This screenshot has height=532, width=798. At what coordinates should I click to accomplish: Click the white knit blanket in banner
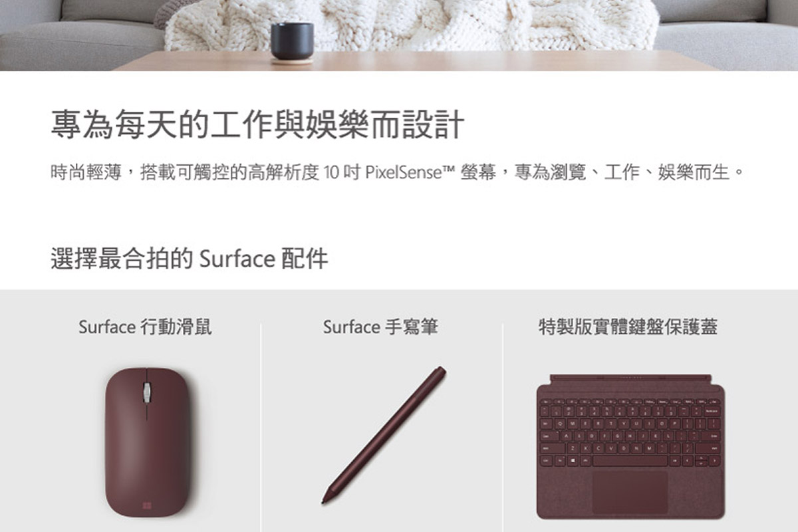412,25
